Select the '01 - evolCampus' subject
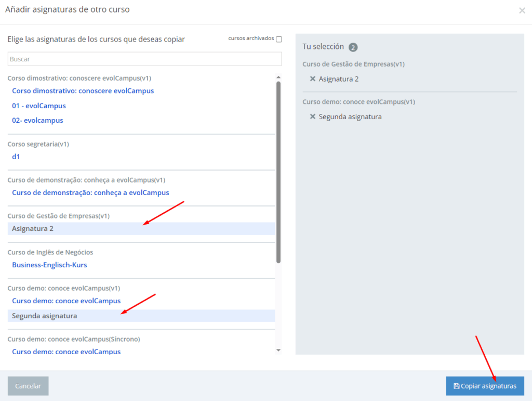532x401 pixels. [x=39, y=106]
